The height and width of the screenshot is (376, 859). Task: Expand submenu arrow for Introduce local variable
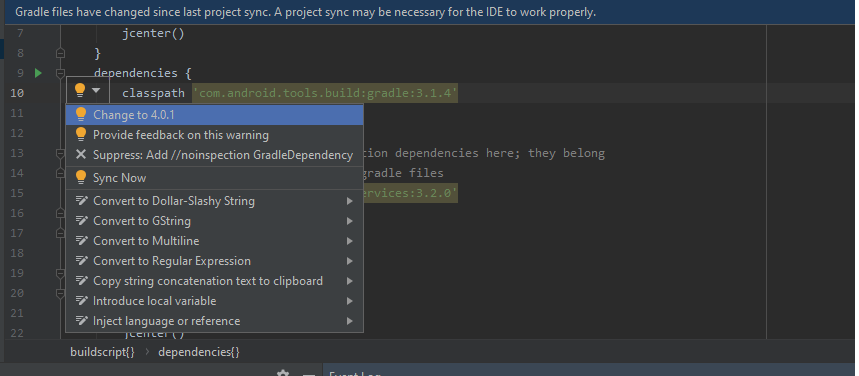(x=350, y=301)
